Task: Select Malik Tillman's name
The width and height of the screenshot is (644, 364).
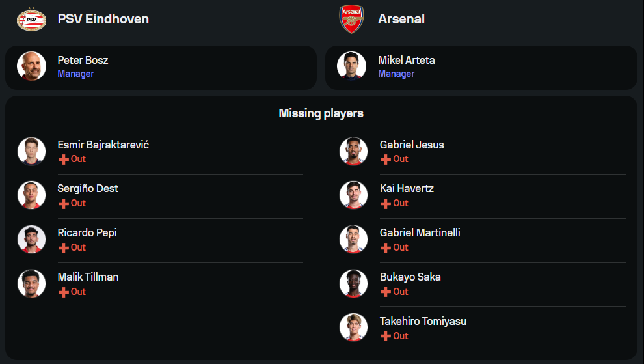Action: 88,277
